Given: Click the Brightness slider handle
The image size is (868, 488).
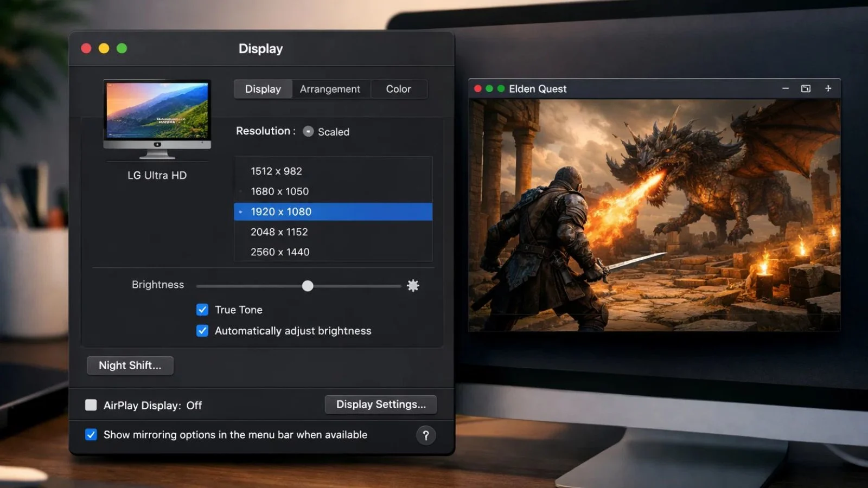Looking at the screenshot, I should click(x=308, y=286).
